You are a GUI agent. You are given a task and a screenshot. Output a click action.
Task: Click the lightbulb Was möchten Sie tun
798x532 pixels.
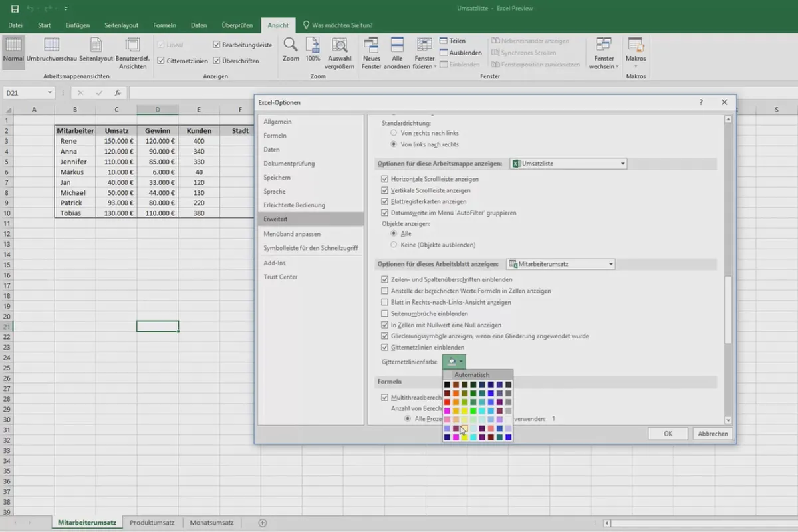click(306, 25)
